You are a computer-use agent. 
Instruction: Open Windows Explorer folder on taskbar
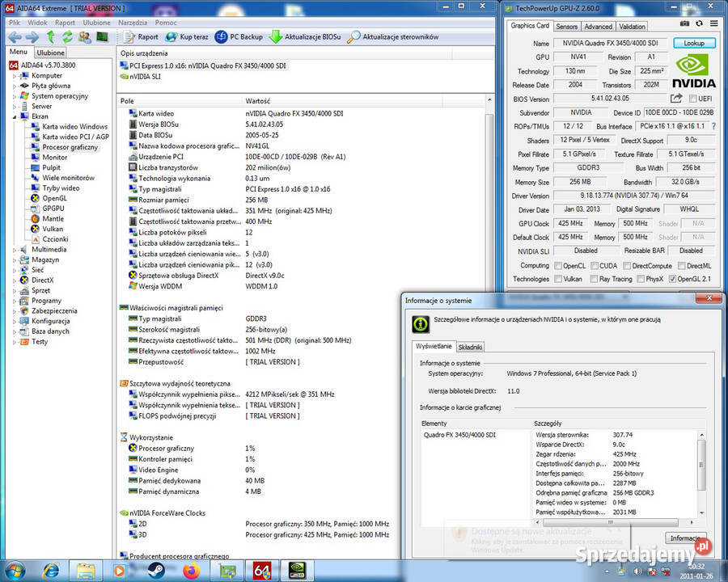86,571
